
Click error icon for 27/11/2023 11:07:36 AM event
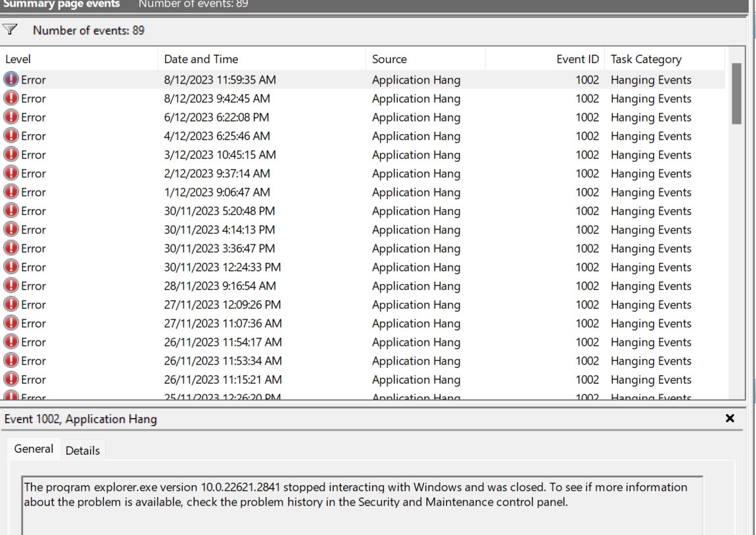(11, 323)
